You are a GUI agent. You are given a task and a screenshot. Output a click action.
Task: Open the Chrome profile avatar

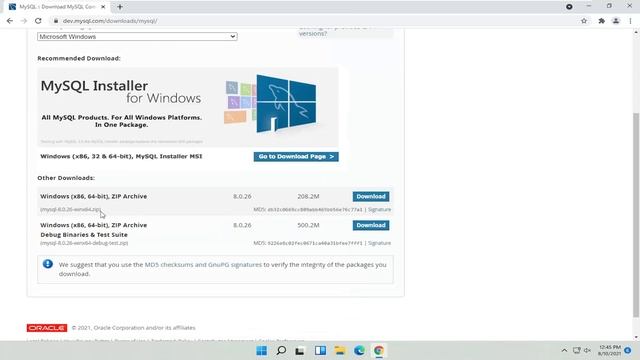pyautogui.click(x=616, y=21)
